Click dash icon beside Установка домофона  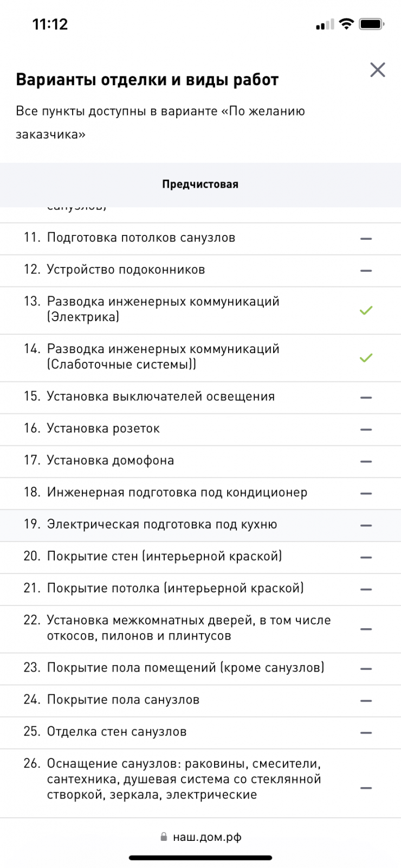366,461
